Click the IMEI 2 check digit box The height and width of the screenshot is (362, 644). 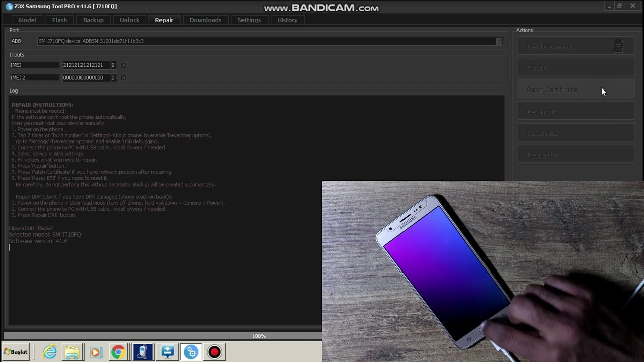(x=113, y=78)
